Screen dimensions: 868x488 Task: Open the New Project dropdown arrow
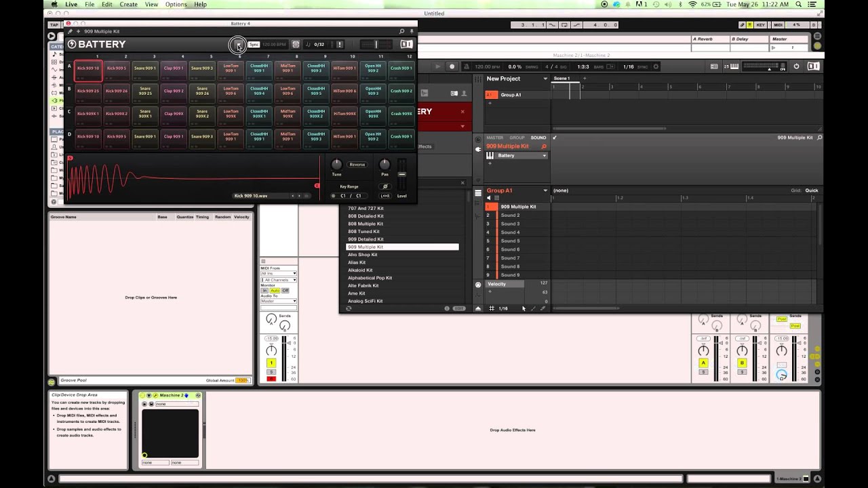tap(545, 79)
